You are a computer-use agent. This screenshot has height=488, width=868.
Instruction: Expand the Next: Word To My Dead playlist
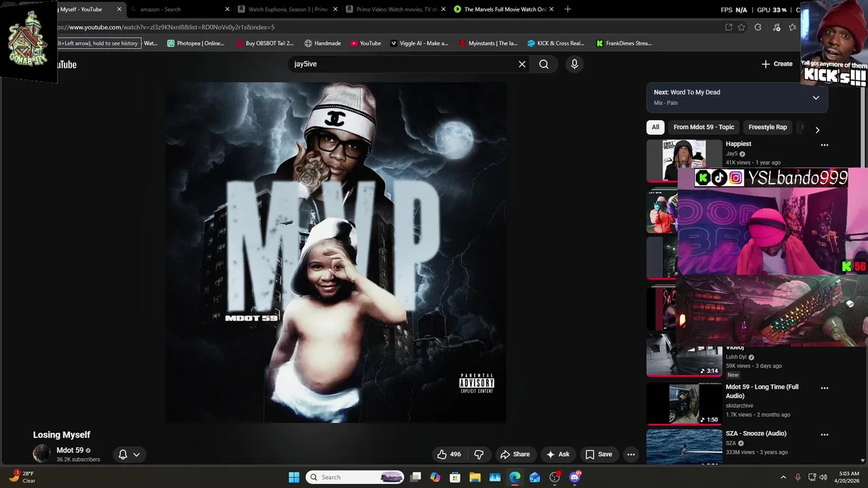816,98
